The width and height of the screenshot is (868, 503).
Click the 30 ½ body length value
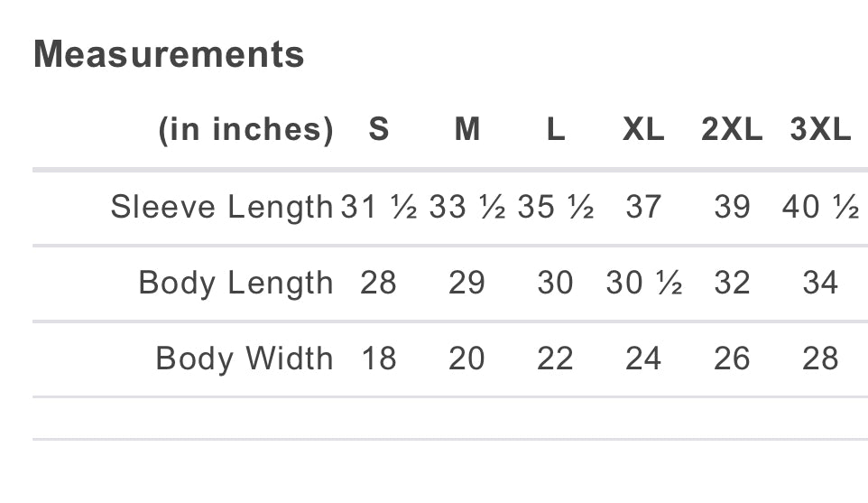tap(643, 283)
